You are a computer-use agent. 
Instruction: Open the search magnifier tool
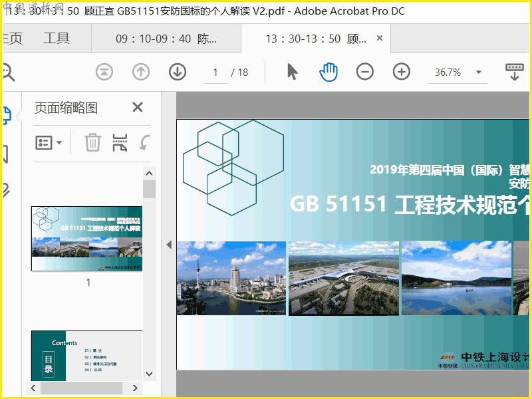tap(8, 72)
